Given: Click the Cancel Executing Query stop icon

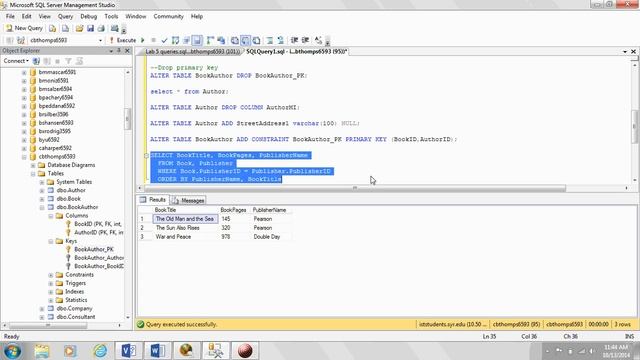Looking at the screenshot, I should pyautogui.click(x=153, y=40).
